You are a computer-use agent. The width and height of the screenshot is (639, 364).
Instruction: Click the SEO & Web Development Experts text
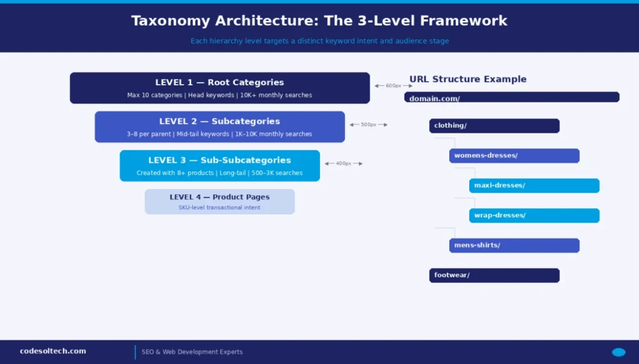192,352
